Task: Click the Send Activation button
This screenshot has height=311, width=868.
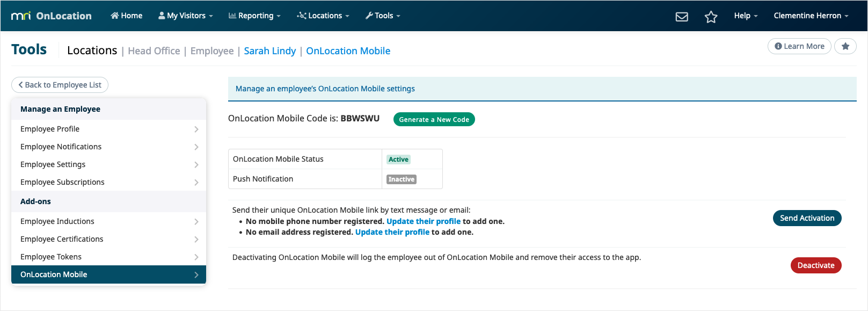Action: (807, 218)
